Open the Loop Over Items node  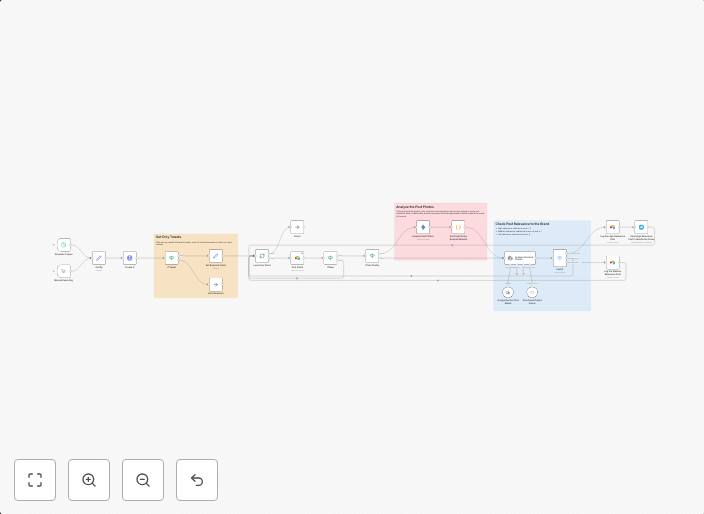click(x=262, y=256)
